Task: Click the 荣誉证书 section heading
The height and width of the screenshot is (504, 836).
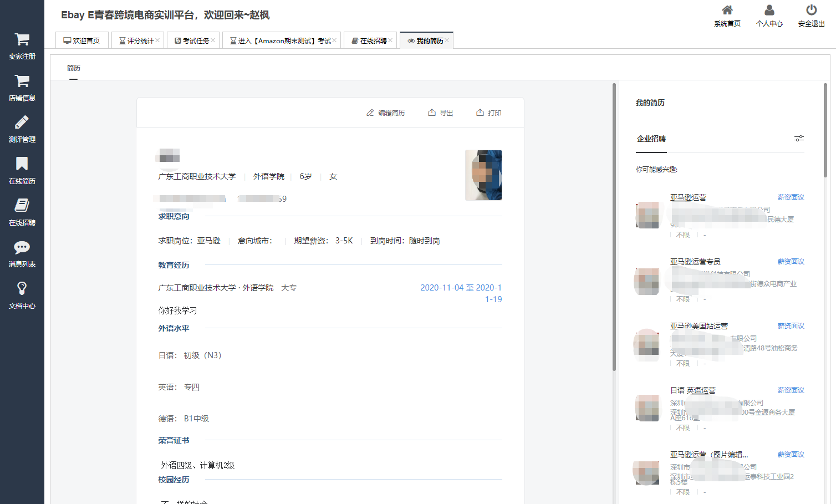Action: click(174, 440)
